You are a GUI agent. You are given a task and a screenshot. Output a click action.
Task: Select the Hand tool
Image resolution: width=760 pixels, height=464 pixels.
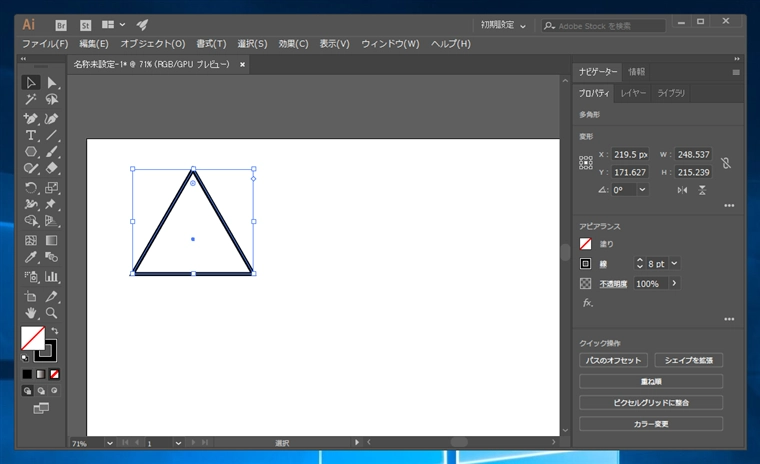click(x=31, y=313)
